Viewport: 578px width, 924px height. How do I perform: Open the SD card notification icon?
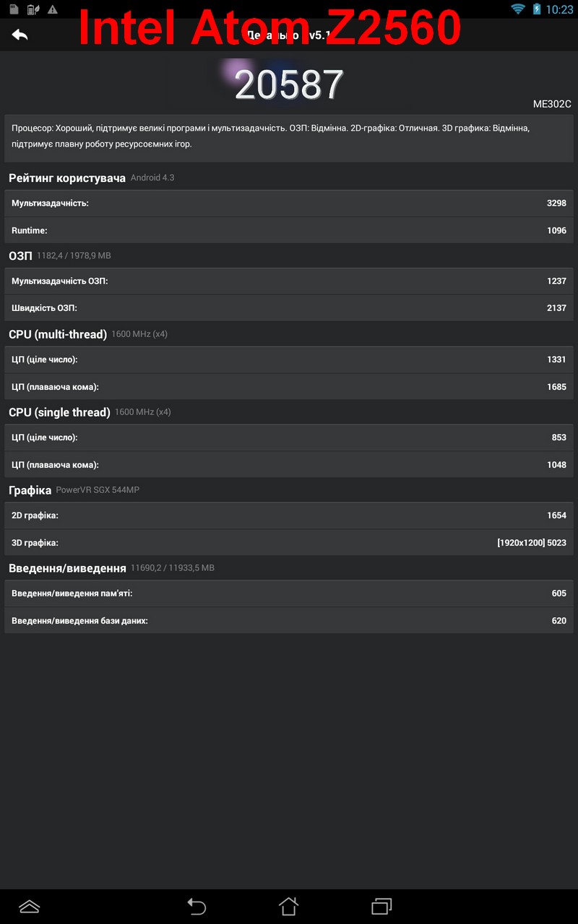point(14,9)
